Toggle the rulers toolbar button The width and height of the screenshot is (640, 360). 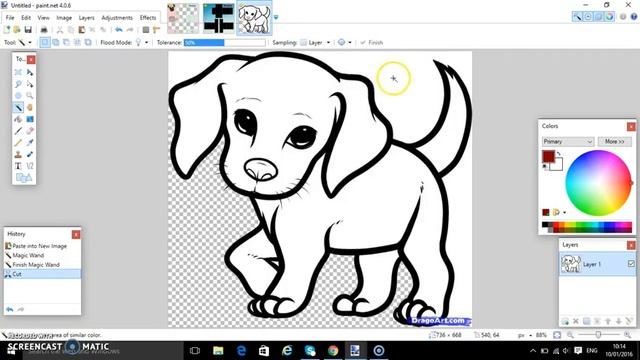point(156,29)
